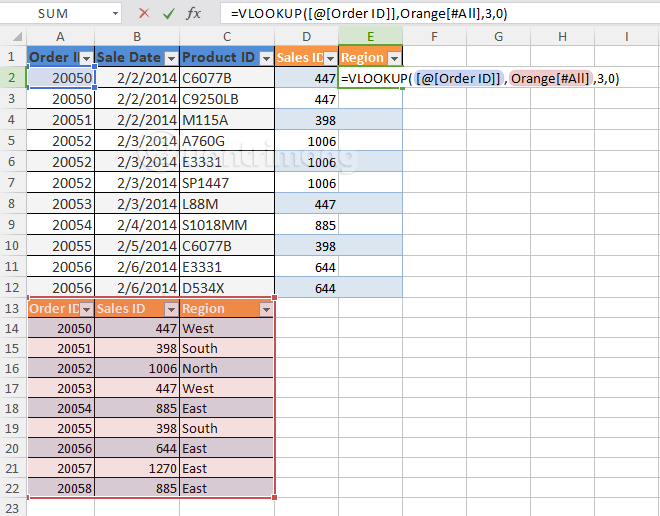Click Order ID 20053 in row 8
The height and width of the screenshot is (516, 660).
(x=61, y=204)
